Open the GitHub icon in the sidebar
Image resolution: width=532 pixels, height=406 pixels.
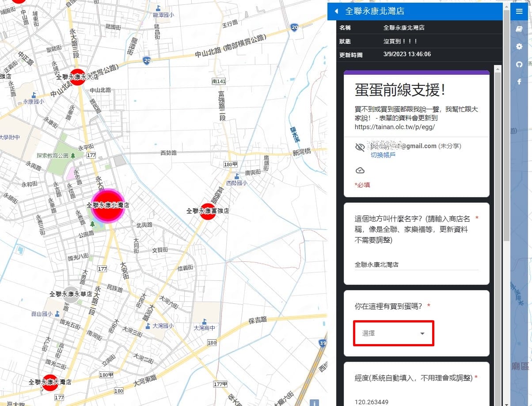tap(519, 64)
